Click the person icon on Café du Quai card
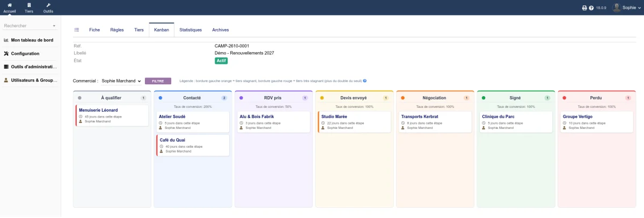 click(162, 151)
